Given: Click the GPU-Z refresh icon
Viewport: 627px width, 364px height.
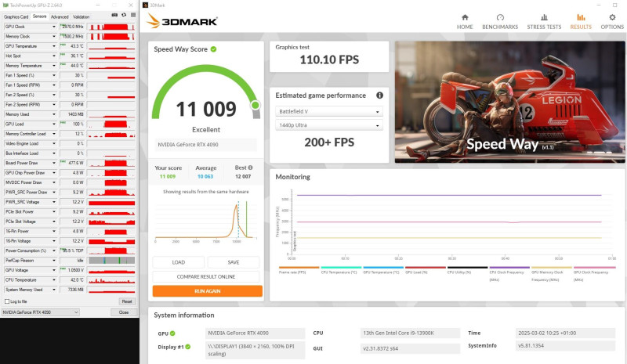Looking at the screenshot, I should [124, 15].
